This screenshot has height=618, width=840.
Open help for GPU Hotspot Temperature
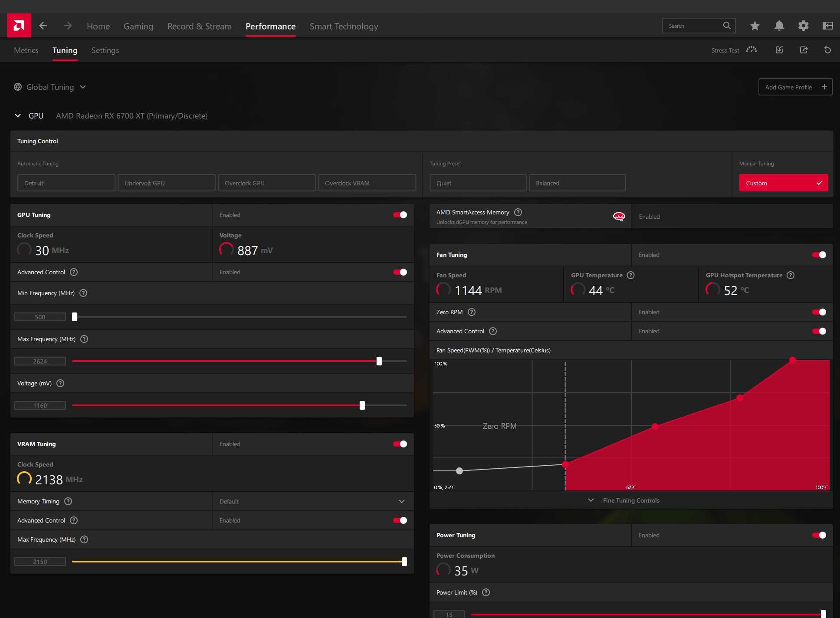[x=791, y=275]
